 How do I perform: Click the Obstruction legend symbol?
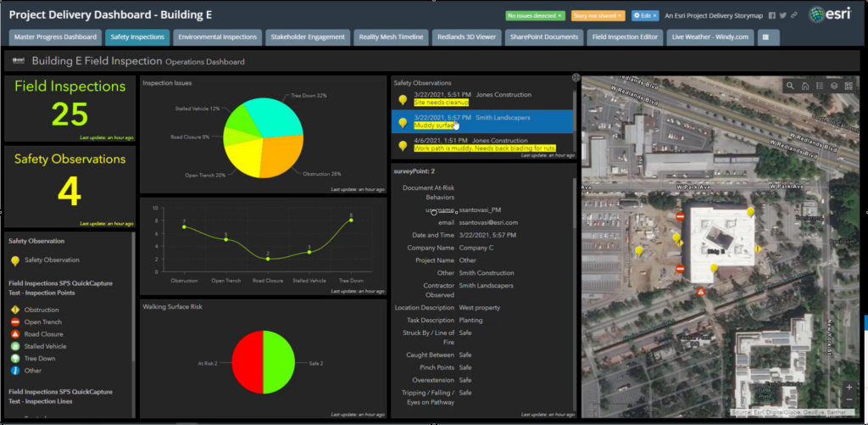tap(15, 310)
